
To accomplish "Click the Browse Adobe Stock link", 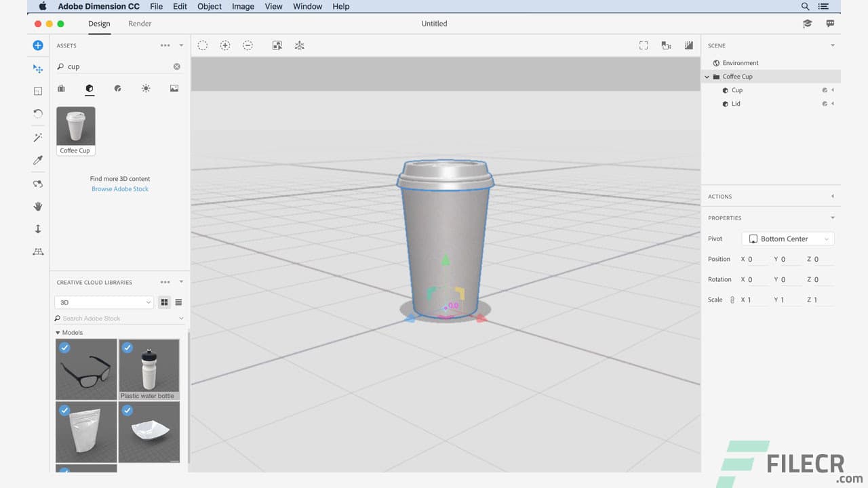I will point(119,188).
